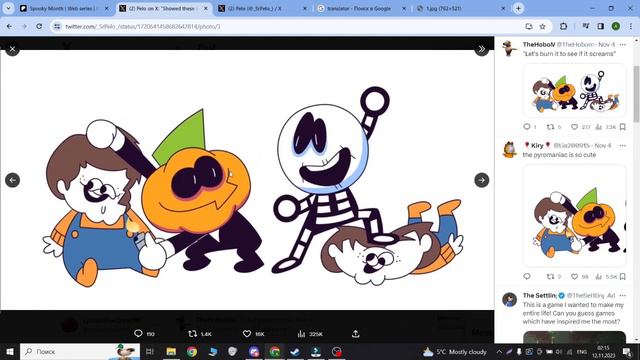Screen dimensions: 640x360
Task: Open the image in TheHoboN's reply
Action: (574, 91)
